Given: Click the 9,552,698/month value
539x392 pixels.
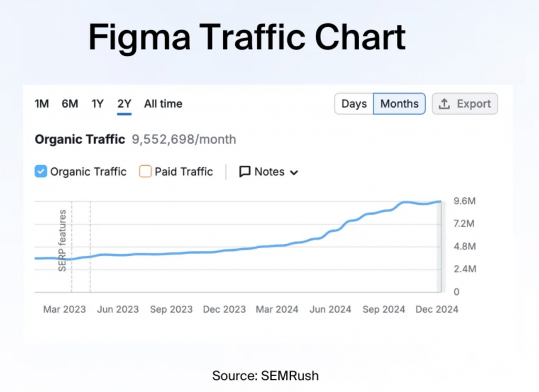Looking at the screenshot, I should coord(184,139).
